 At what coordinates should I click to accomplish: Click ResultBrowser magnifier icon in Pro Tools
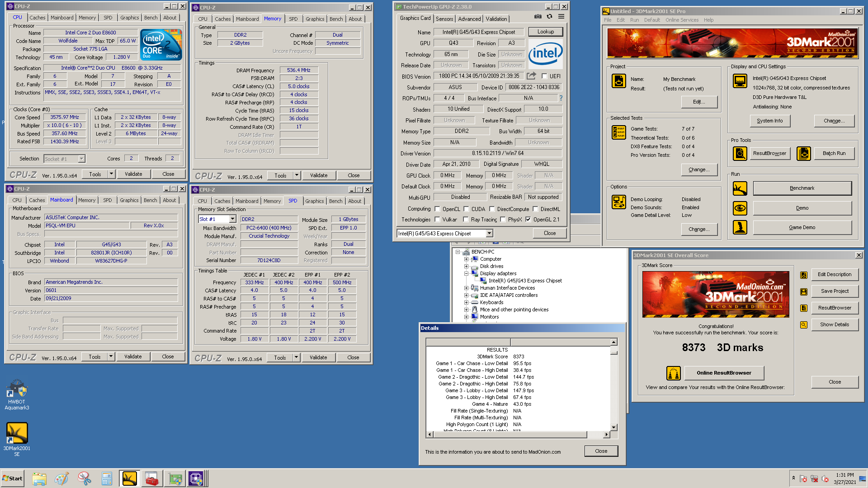(x=740, y=154)
